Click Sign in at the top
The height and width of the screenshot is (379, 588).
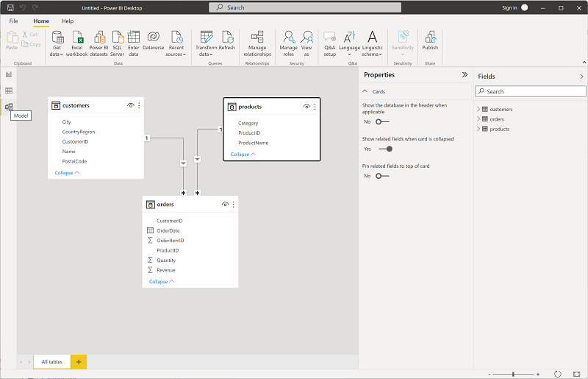coord(509,8)
